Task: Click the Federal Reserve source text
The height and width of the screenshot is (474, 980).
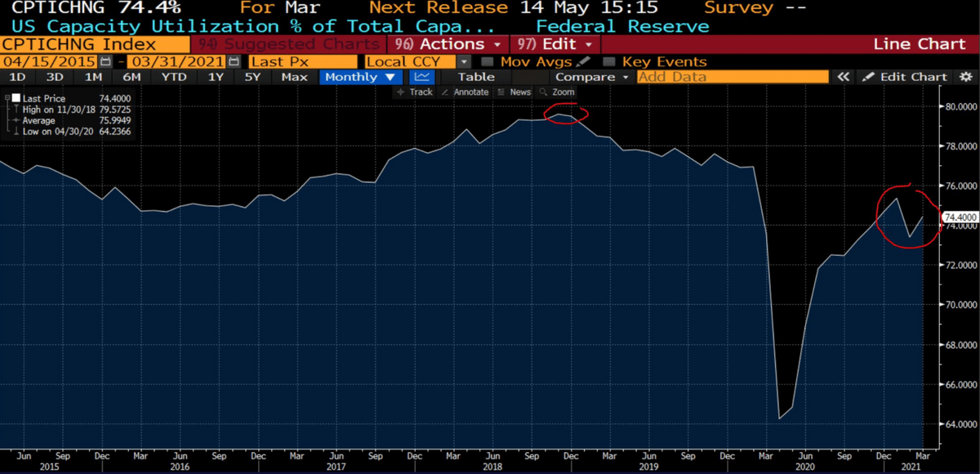Action: (x=622, y=26)
